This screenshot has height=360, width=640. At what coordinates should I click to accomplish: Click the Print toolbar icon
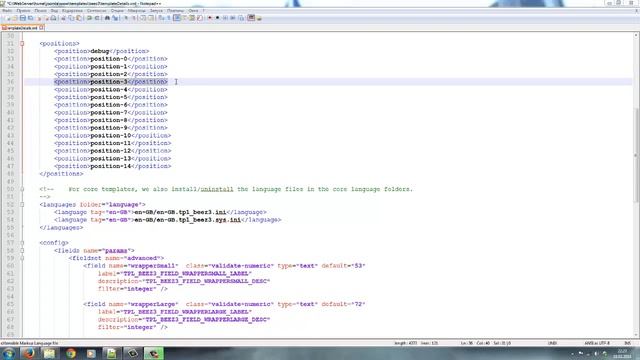[x=53, y=18]
